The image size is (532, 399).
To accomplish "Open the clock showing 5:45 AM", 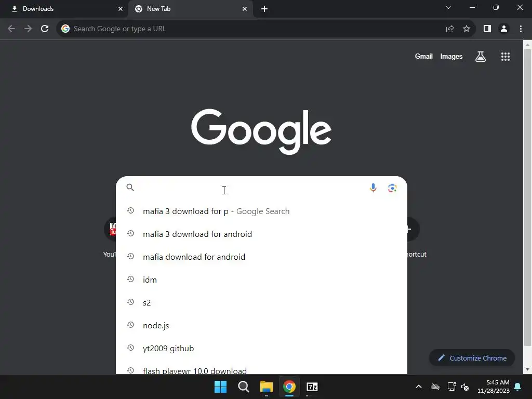I will (x=494, y=387).
